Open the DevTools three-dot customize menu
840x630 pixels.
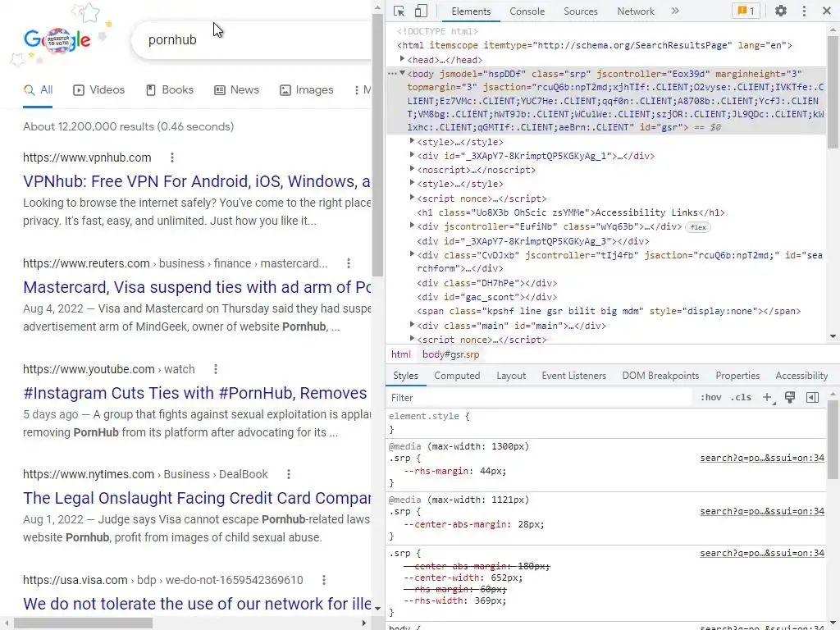click(804, 11)
